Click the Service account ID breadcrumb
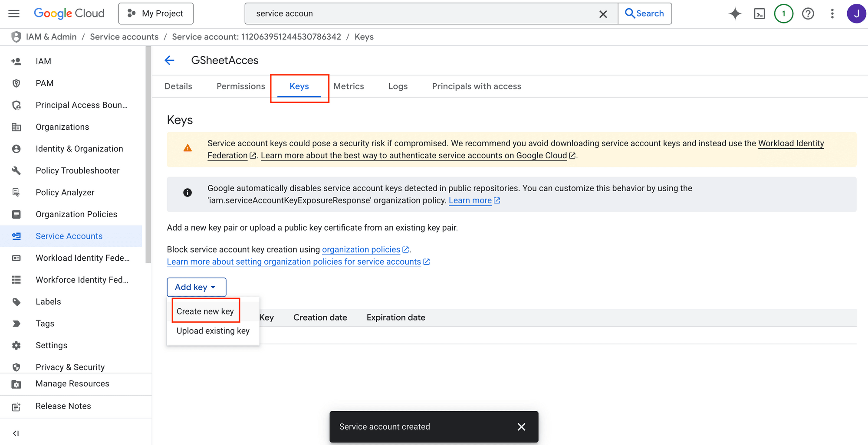The width and height of the screenshot is (868, 445). [x=256, y=37]
